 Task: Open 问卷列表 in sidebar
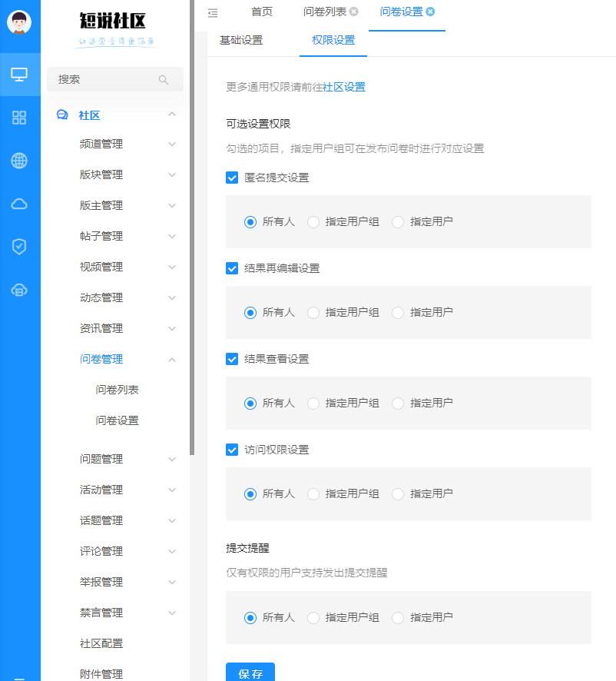tap(118, 390)
